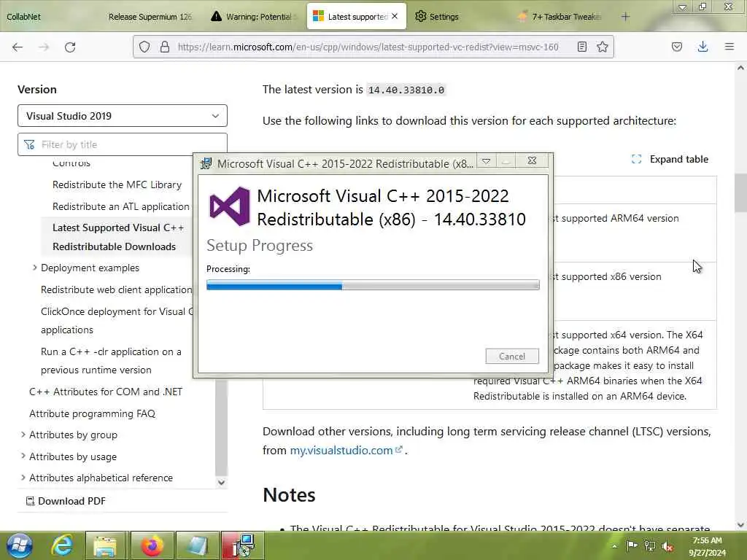Screen dimensions: 747x560
Task: Go back to the previous page
Action: click(18, 47)
